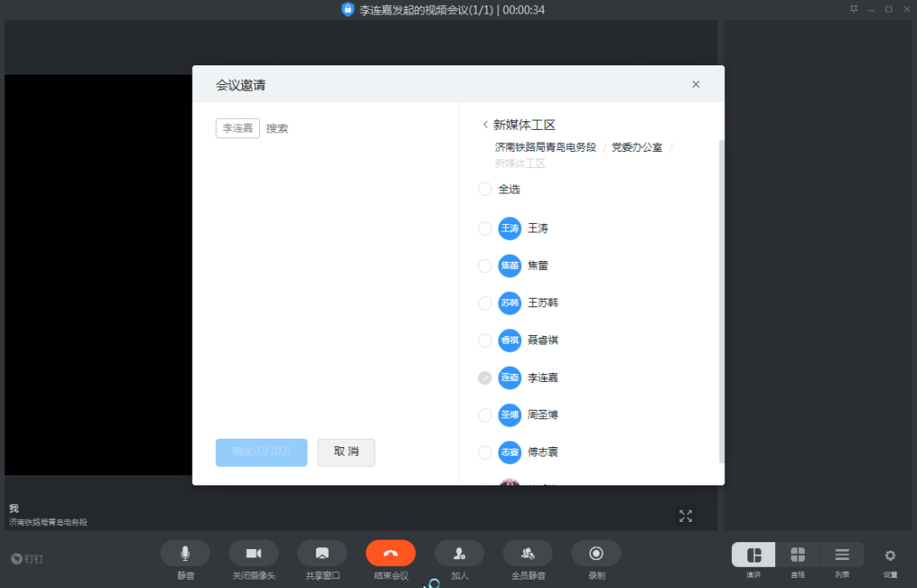Screen dimensions: 917x588
Task: Pin the meeting window on top
Action: pyautogui.click(x=853, y=9)
